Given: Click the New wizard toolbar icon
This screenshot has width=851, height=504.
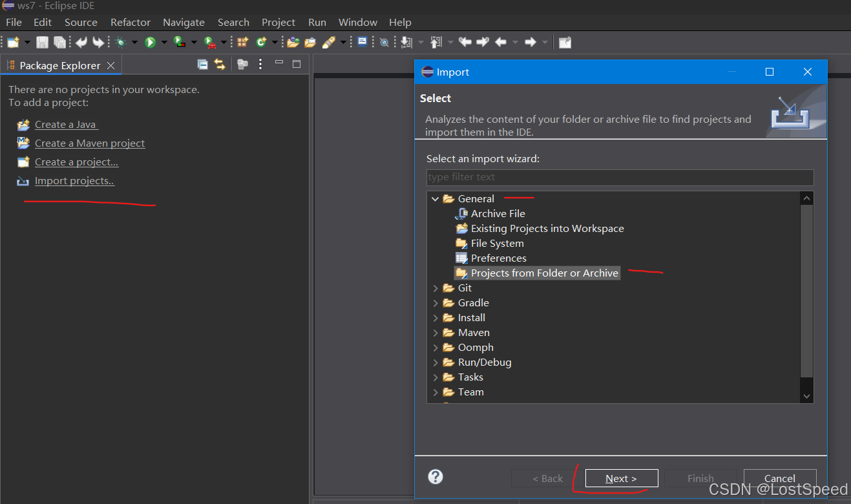Looking at the screenshot, I should click(13, 42).
